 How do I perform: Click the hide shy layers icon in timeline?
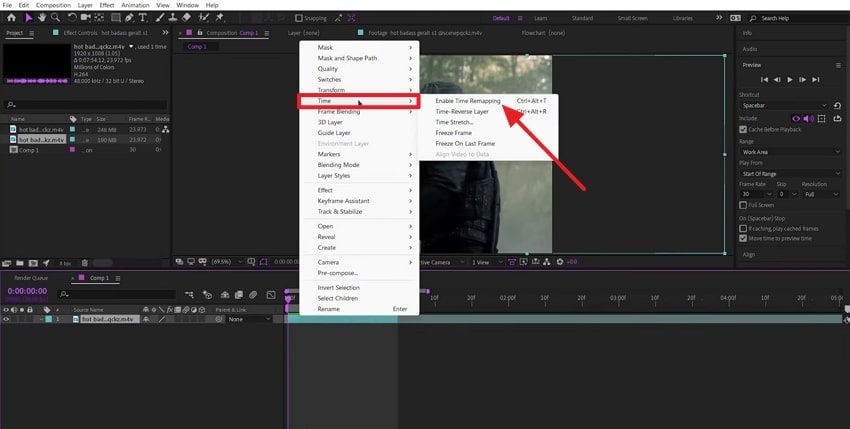[x=225, y=294]
